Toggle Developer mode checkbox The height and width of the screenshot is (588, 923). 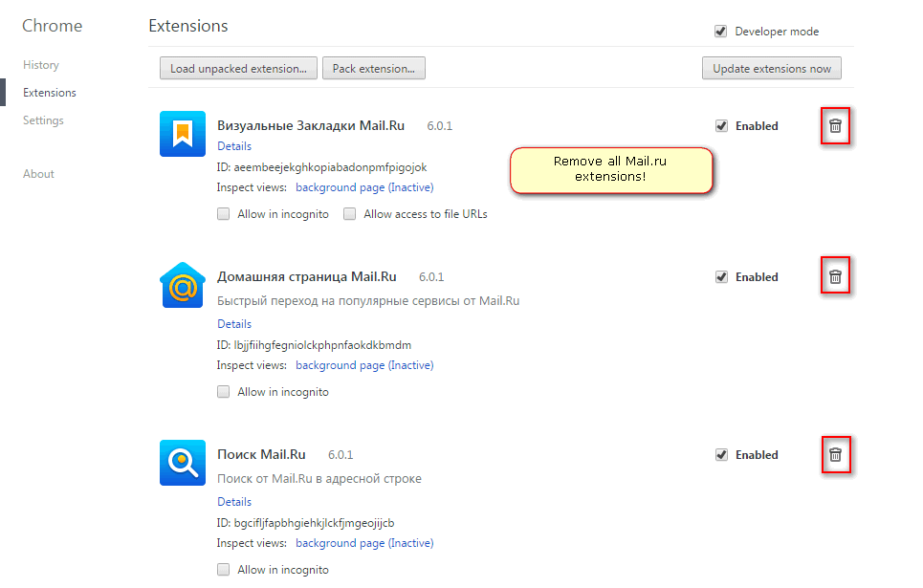720,31
